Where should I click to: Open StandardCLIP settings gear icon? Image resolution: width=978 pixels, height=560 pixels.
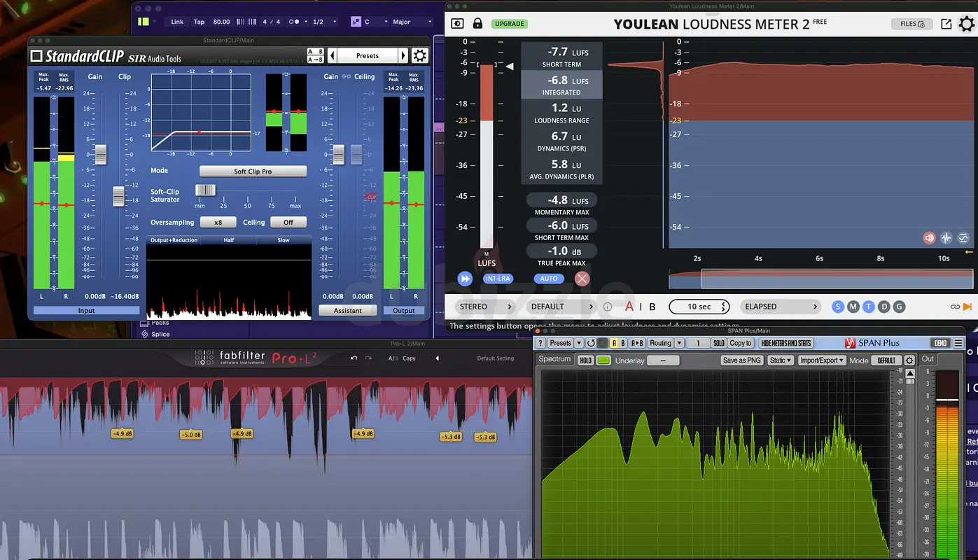(x=419, y=56)
